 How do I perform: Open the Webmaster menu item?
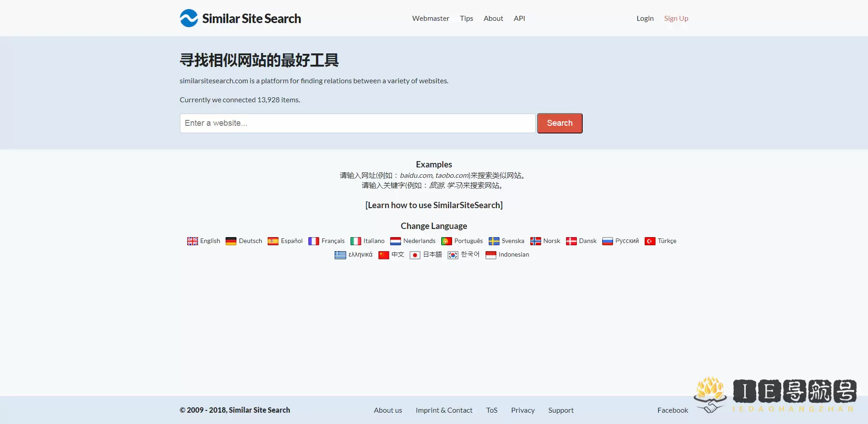pyautogui.click(x=430, y=19)
